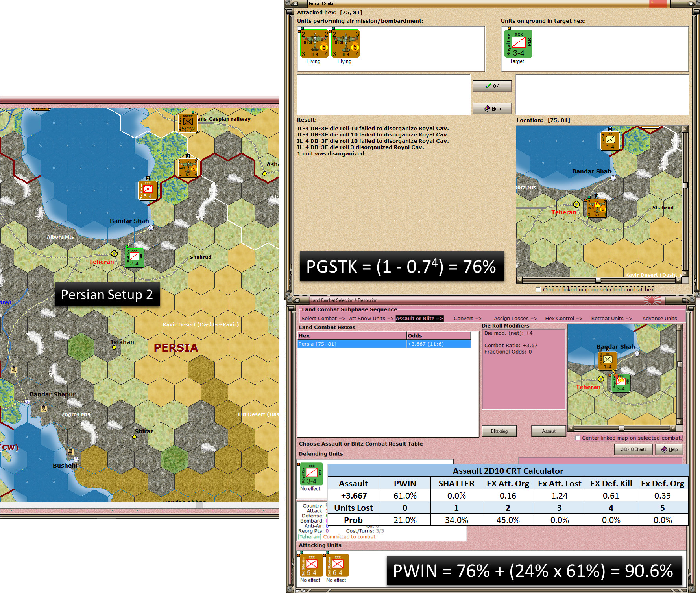
Task: Open Help in Ground Strike window
Action: (x=492, y=109)
